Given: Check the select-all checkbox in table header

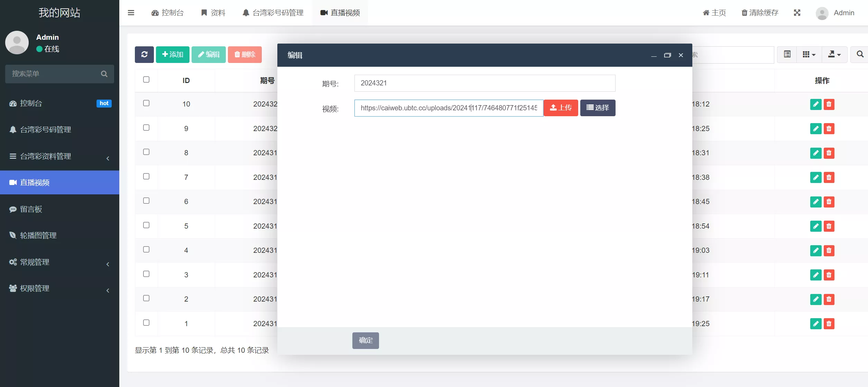Looking at the screenshot, I should (146, 80).
